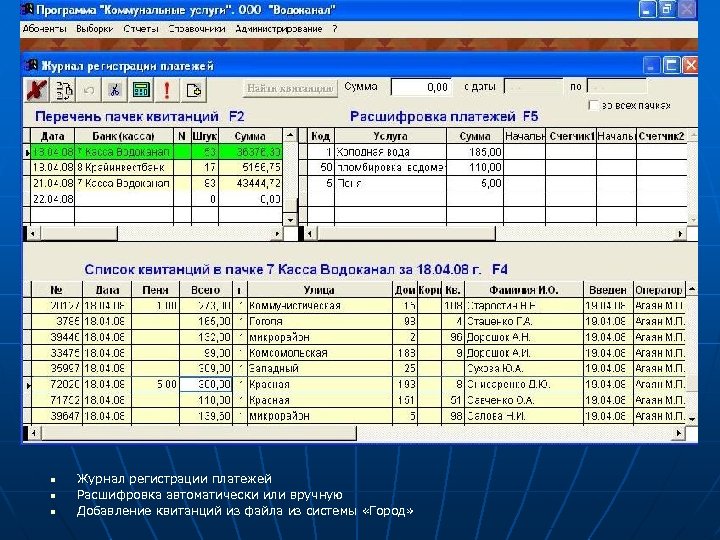Viewport: 720px width, 540px height.
Task: Select the 21.04.08 batch date cell
Action: [53, 183]
